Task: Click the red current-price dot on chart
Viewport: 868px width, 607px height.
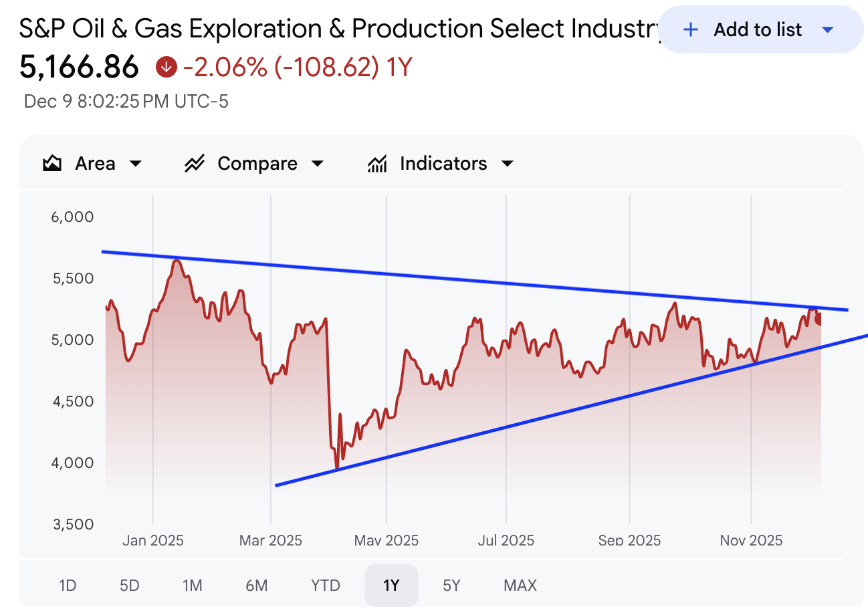Action: tap(820, 319)
